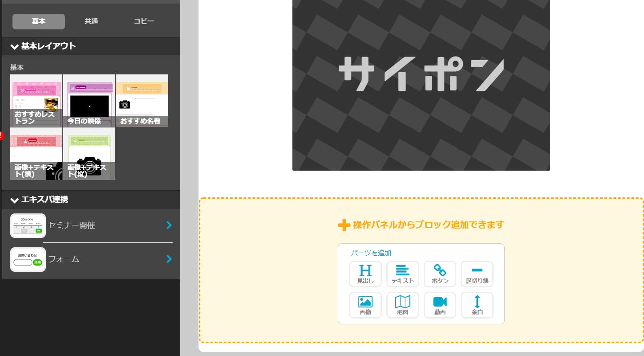Screen dimensions: 644x356
Task: Insert a 区切り線 divider part
Action: 477,274
